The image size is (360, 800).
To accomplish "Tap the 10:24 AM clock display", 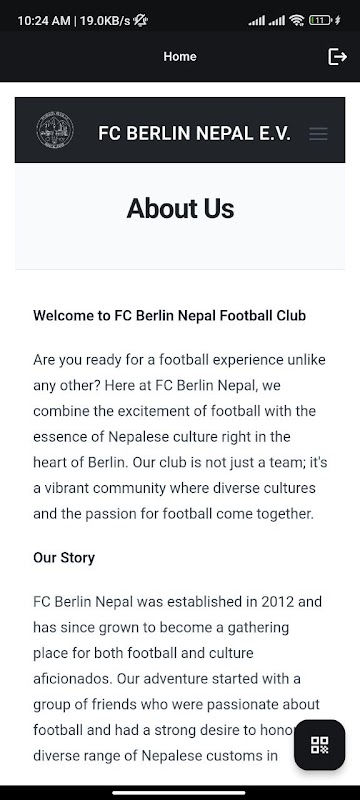I will coord(43,21).
